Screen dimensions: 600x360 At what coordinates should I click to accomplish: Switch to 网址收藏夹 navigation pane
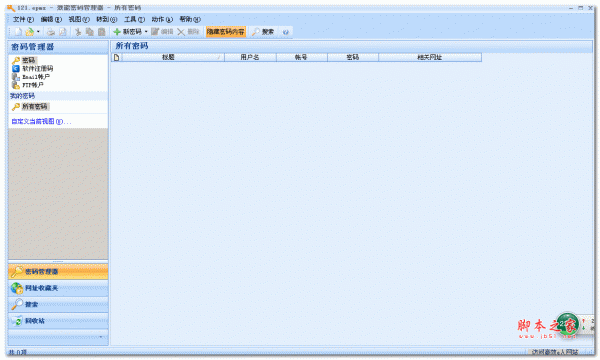click(x=58, y=288)
